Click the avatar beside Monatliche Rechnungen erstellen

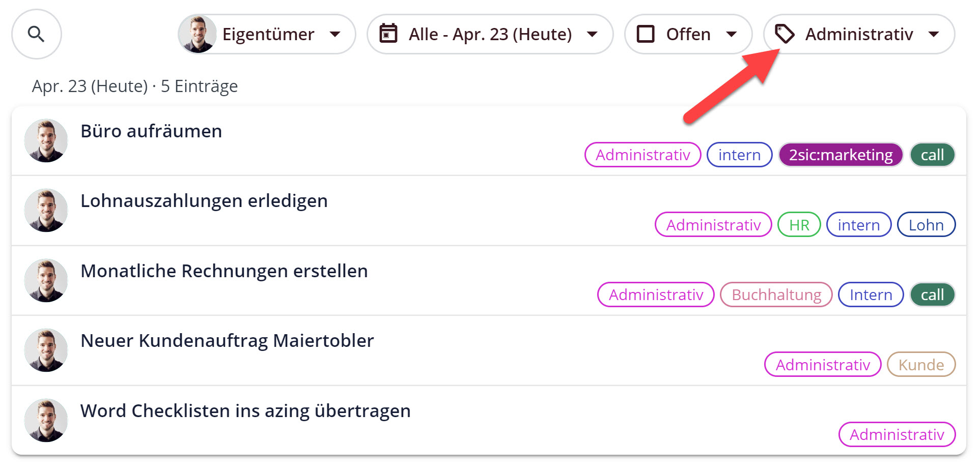pyautogui.click(x=46, y=280)
